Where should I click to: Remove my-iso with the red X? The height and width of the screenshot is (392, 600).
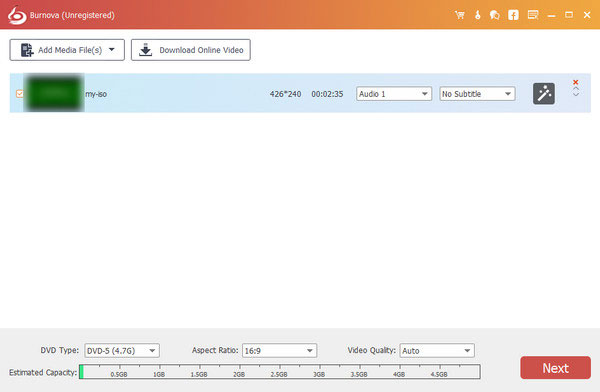576,82
